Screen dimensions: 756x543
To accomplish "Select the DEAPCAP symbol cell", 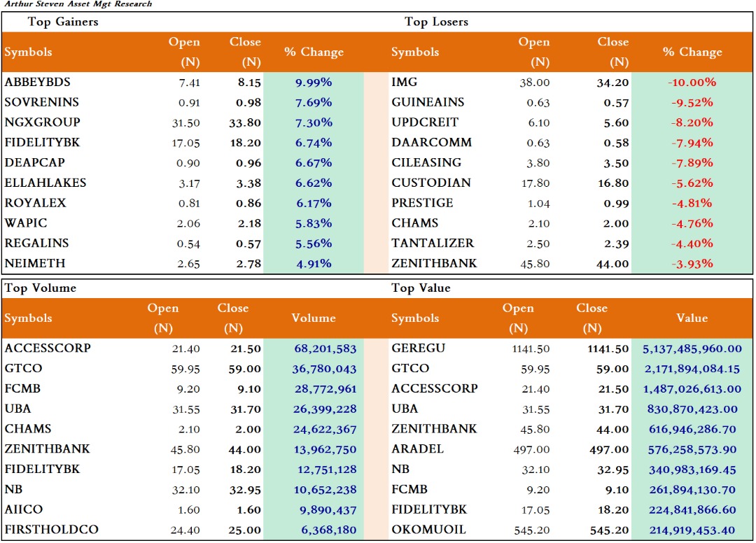I will coord(35,163).
